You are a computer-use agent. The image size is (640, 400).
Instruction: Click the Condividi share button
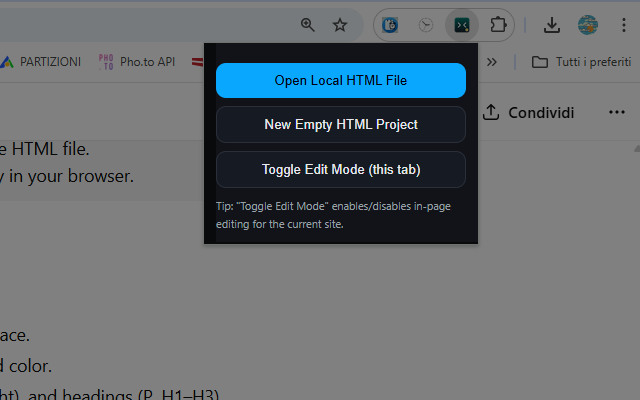coord(528,112)
